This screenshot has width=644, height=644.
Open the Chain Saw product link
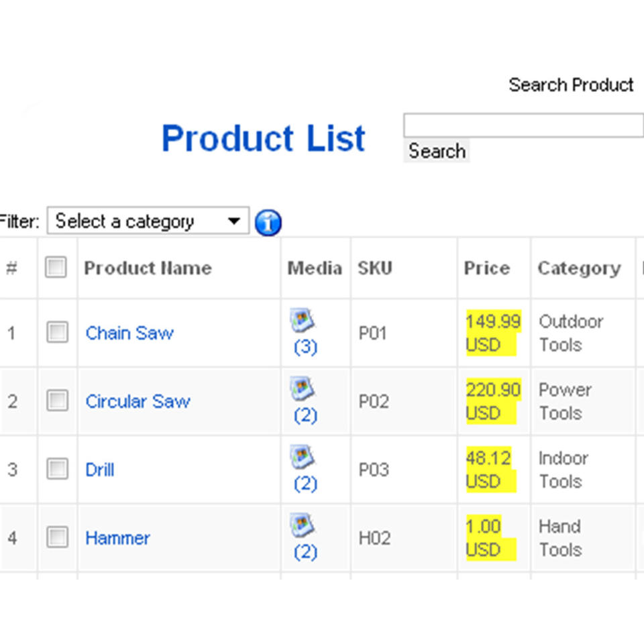[x=129, y=333]
